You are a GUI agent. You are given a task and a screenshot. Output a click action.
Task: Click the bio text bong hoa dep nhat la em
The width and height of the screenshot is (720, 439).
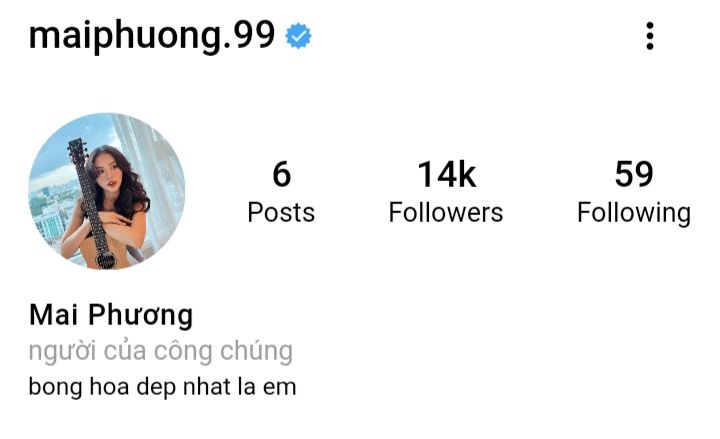(162, 387)
